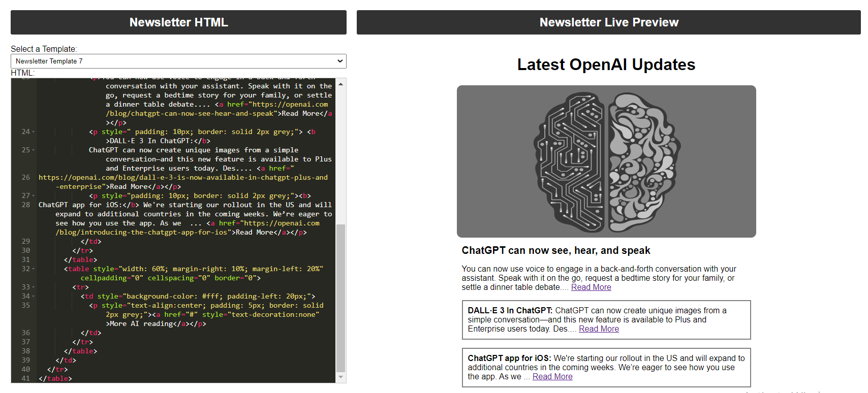This screenshot has width=868, height=393.
Task: Click the editor scrollbar down arrow
Action: 340,378
